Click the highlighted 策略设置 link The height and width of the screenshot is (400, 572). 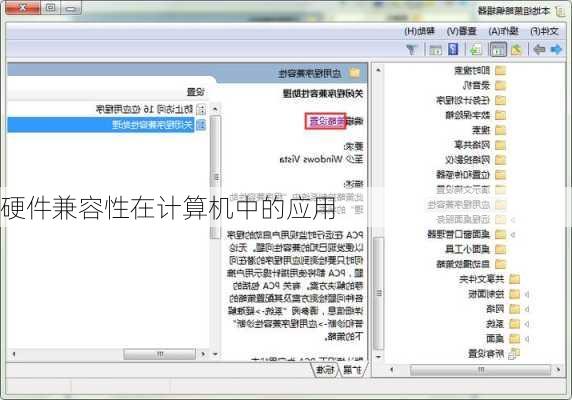pos(325,121)
